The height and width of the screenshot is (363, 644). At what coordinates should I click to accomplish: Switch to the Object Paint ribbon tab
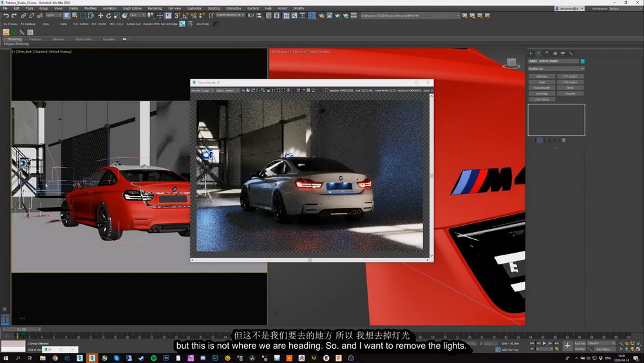pos(84,39)
